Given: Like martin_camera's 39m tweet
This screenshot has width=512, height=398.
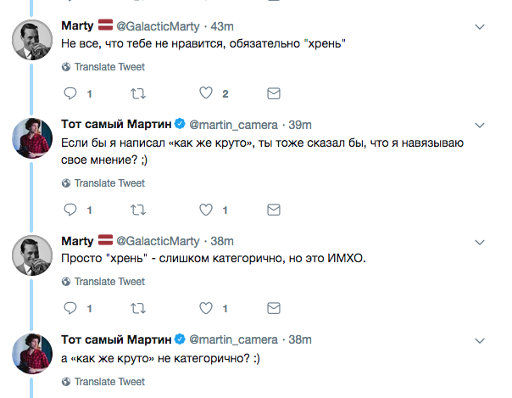Looking at the screenshot, I should (206, 210).
